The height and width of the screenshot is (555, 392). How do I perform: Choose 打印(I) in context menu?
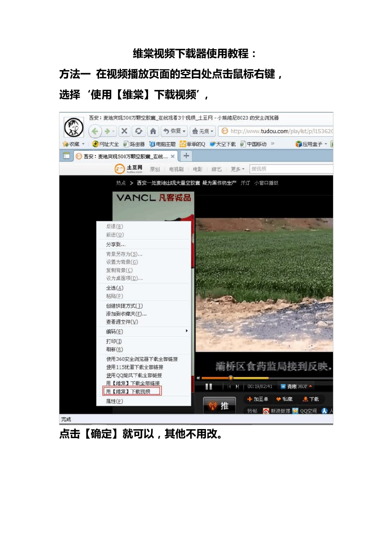[144, 342]
